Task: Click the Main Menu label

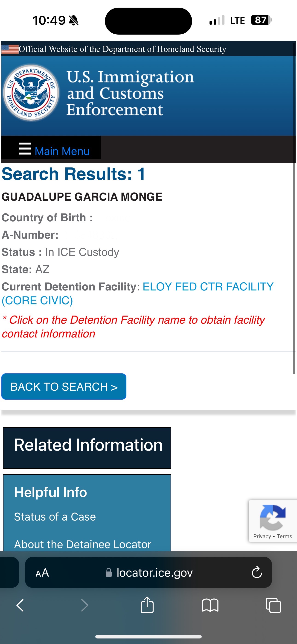Action: (62, 151)
